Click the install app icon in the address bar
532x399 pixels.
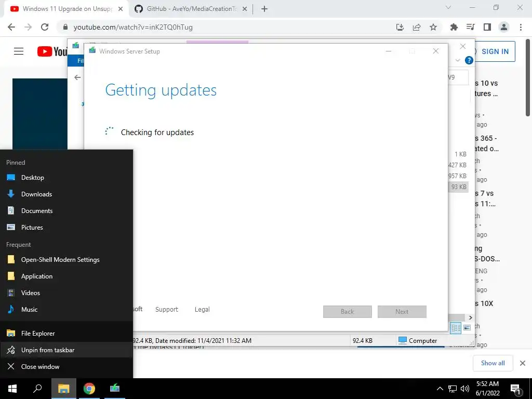[x=400, y=27]
